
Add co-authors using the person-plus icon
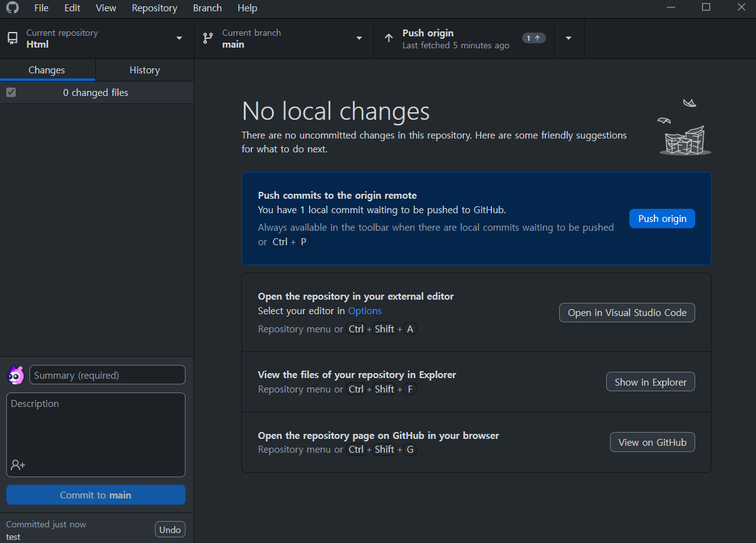point(18,465)
